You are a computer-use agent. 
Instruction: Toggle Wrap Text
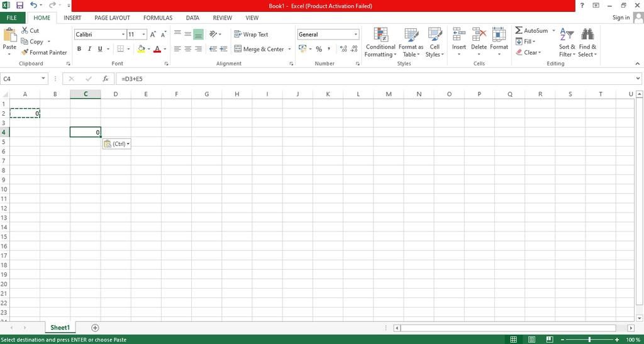(252, 35)
